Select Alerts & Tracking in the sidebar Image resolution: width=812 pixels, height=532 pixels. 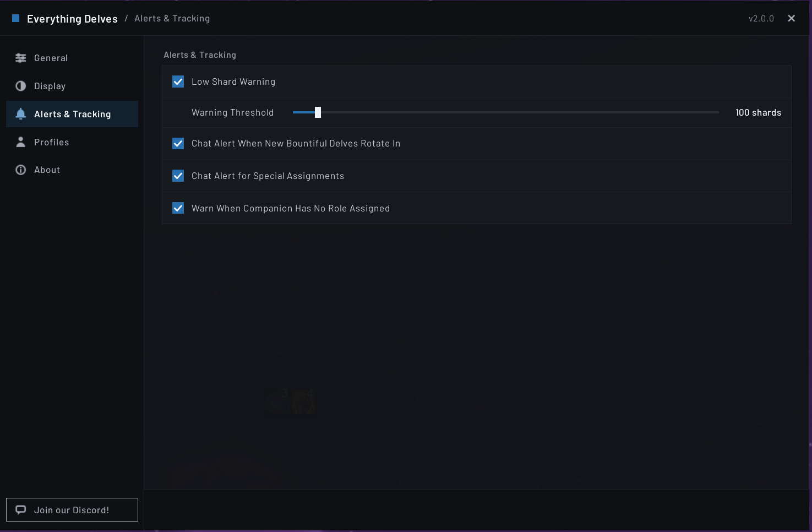(x=72, y=114)
